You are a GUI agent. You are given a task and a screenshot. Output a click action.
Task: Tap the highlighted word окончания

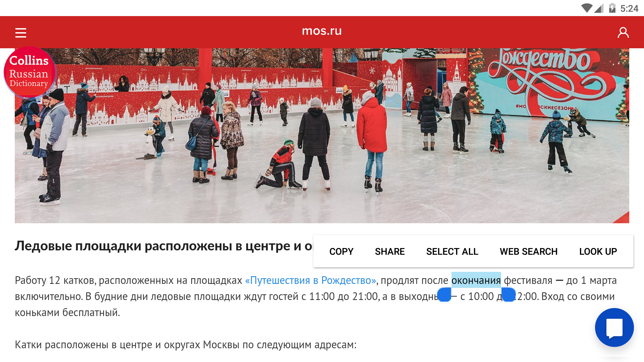(x=476, y=280)
